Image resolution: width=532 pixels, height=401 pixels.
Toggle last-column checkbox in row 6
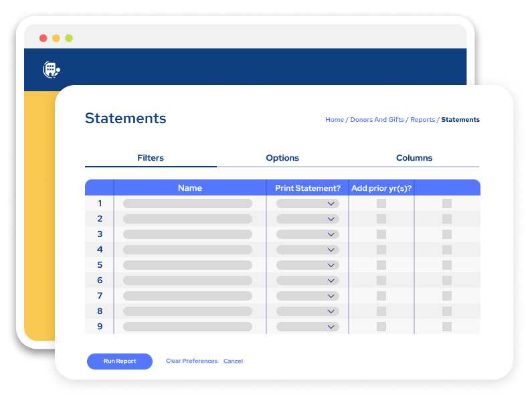tap(447, 280)
